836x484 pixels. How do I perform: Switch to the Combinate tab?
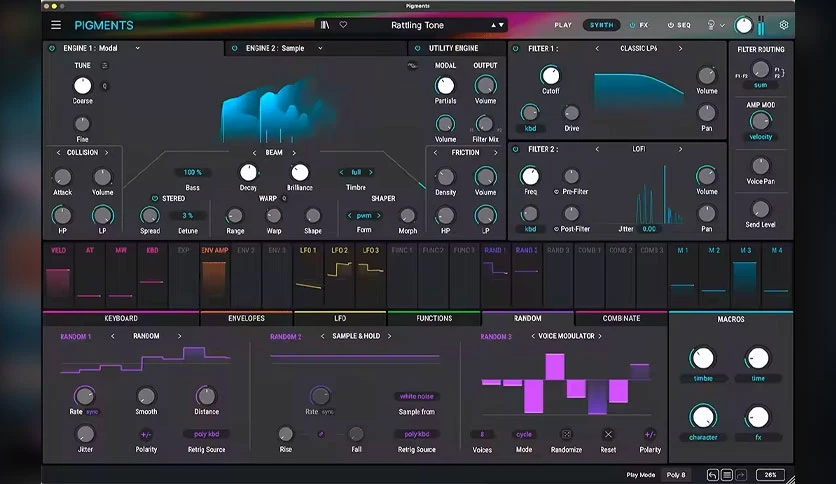(621, 318)
